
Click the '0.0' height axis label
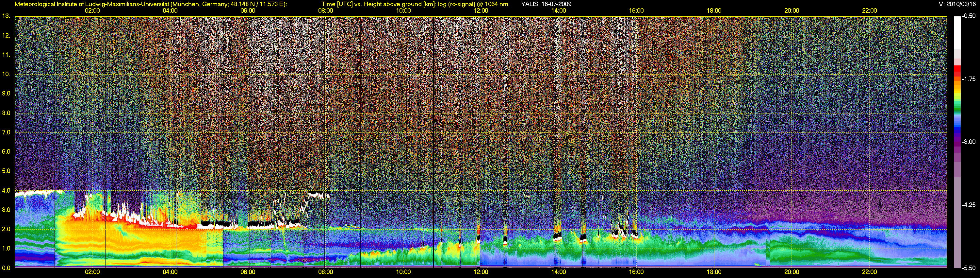click(6, 268)
